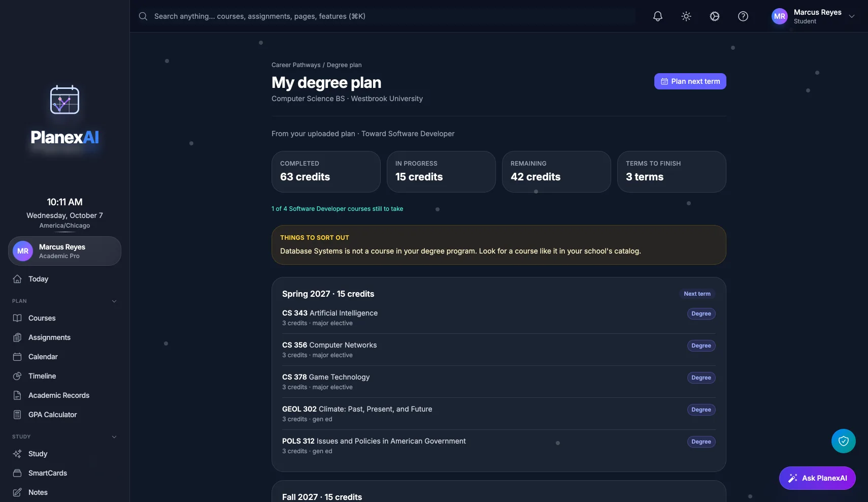Image resolution: width=868 pixels, height=502 pixels.
Task: Open the Study sparkle icon
Action: pyautogui.click(x=17, y=454)
